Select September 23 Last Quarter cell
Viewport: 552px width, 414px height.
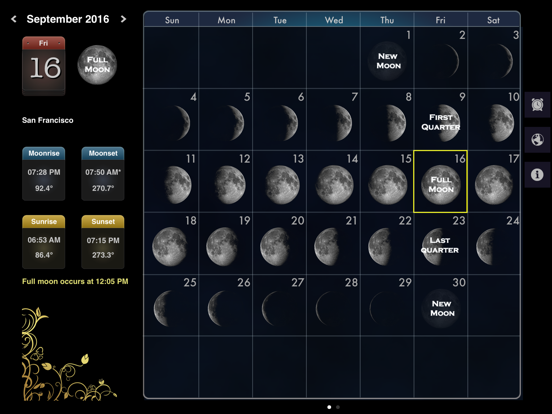tap(441, 243)
